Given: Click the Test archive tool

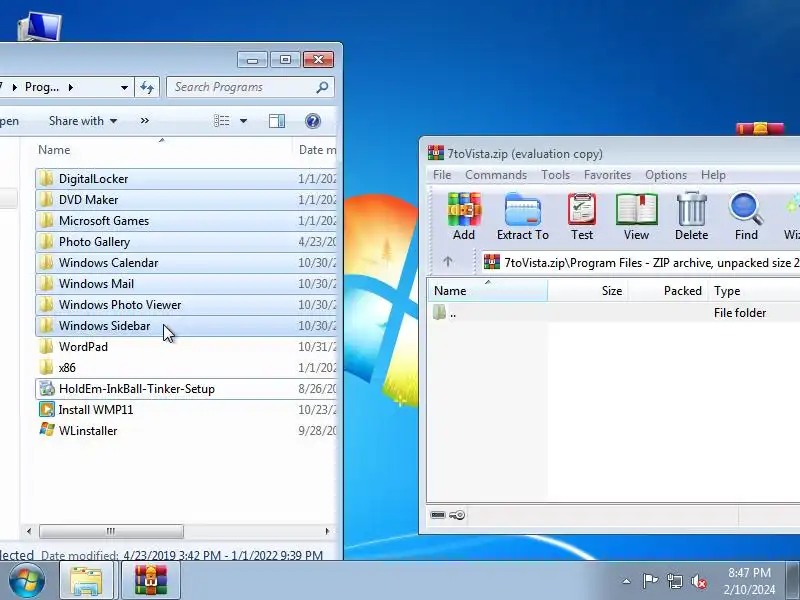Looking at the screenshot, I should tap(582, 216).
